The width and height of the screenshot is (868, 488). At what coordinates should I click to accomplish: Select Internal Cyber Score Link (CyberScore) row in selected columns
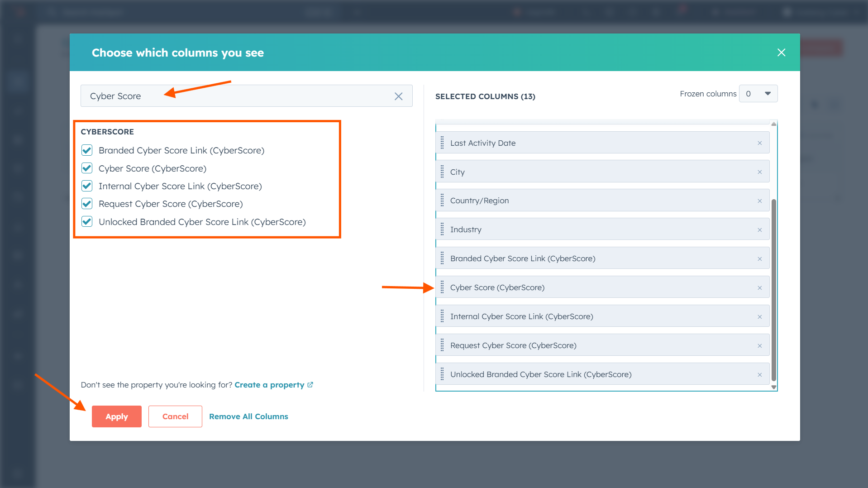click(x=603, y=316)
